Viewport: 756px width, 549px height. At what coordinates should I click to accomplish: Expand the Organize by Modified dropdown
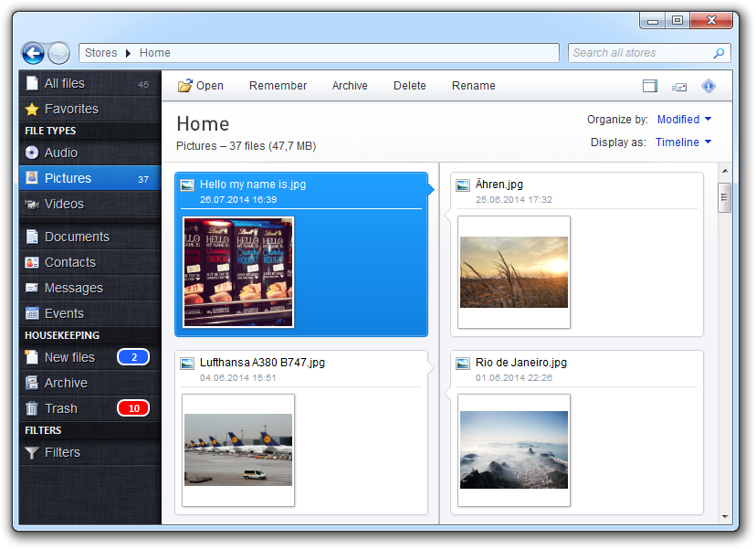click(684, 120)
